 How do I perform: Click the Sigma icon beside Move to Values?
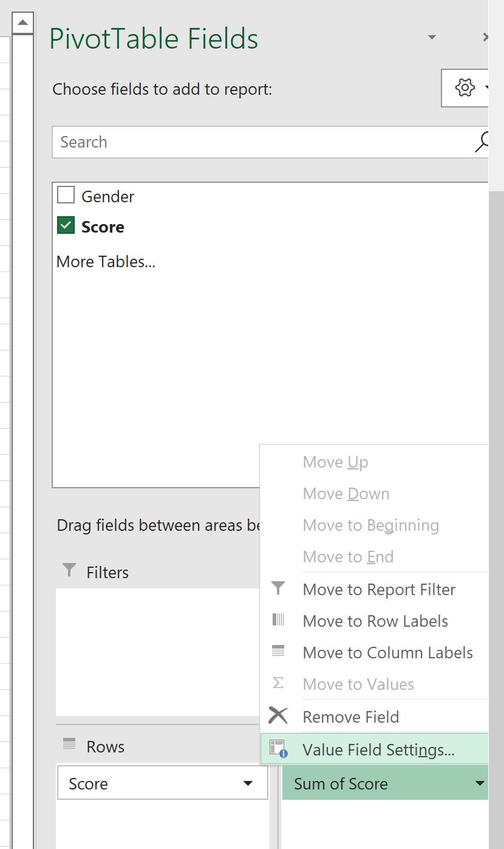278,683
